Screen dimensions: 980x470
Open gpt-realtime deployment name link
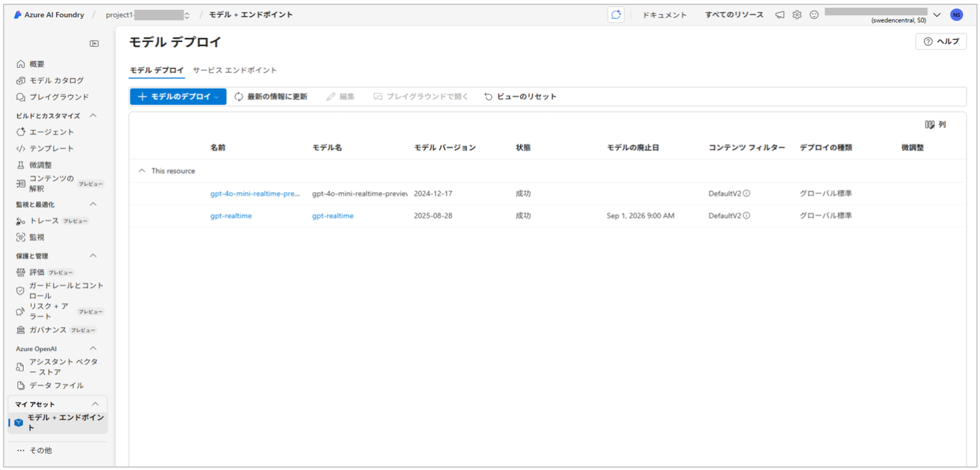tap(231, 216)
